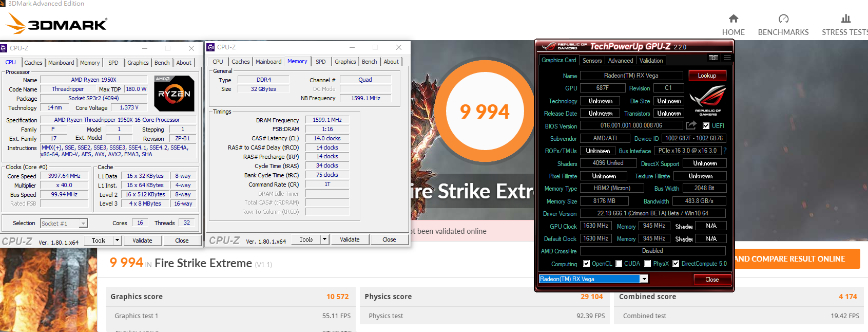Screen dimensions: 868x332
Task: Click the Memory Size 32 GBytes value
Action: [263, 89]
